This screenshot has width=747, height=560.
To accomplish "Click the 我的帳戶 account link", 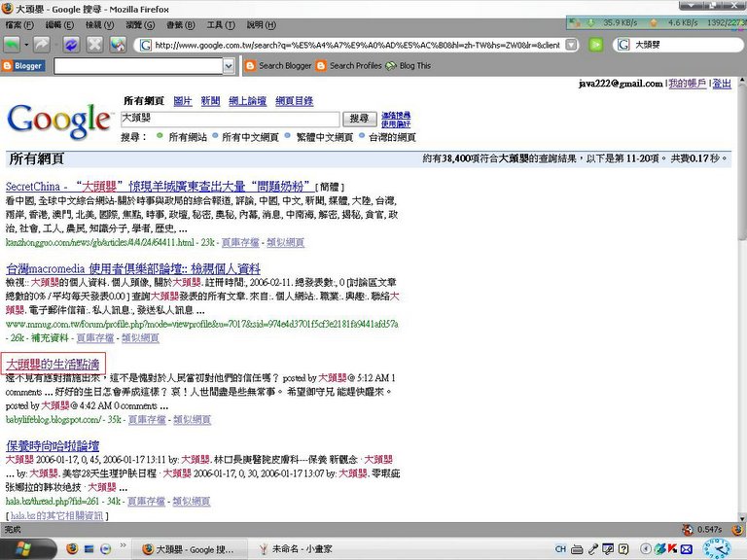I will coord(688,84).
